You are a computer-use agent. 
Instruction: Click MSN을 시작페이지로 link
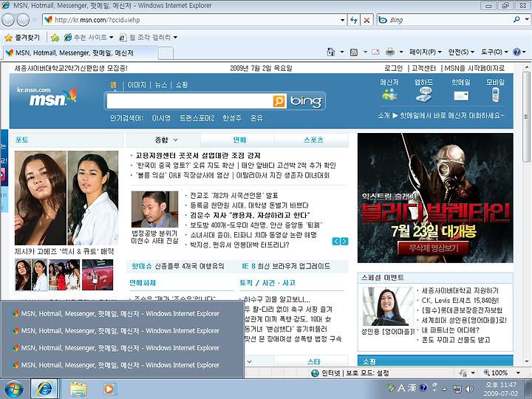pos(474,68)
